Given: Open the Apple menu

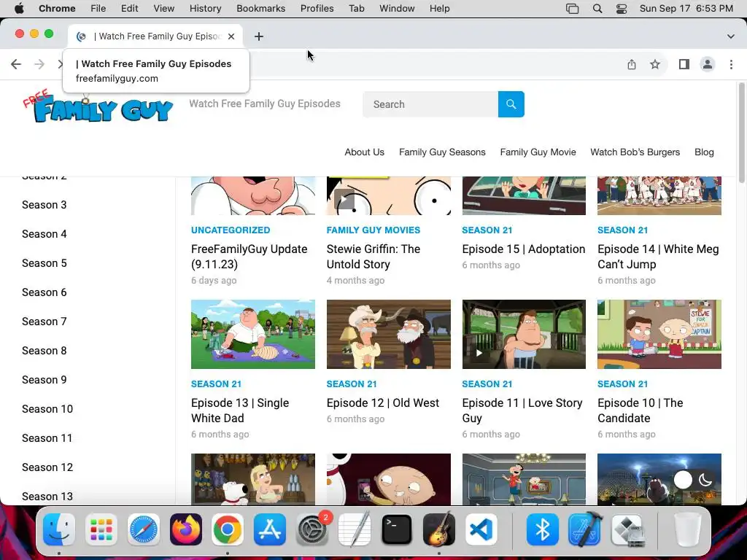Looking at the screenshot, I should pyautogui.click(x=19, y=9).
